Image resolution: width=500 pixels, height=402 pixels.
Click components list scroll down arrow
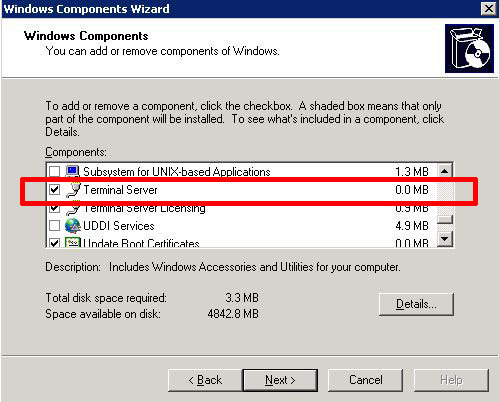[444, 238]
